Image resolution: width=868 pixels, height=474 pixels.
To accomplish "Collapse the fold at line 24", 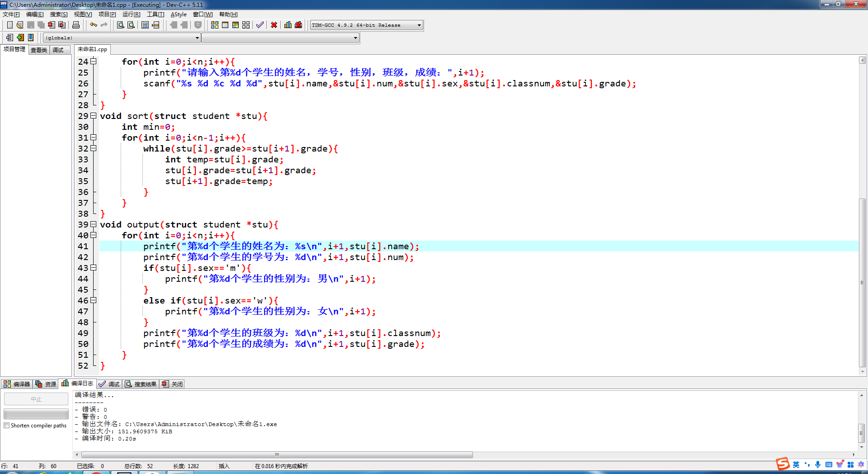I will click(x=93, y=61).
